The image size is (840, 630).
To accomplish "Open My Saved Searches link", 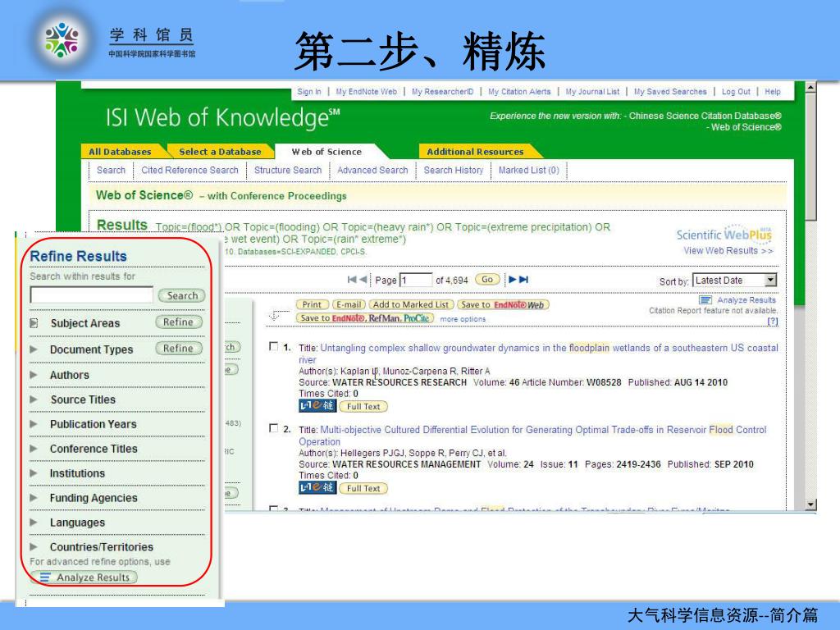I will (x=670, y=92).
